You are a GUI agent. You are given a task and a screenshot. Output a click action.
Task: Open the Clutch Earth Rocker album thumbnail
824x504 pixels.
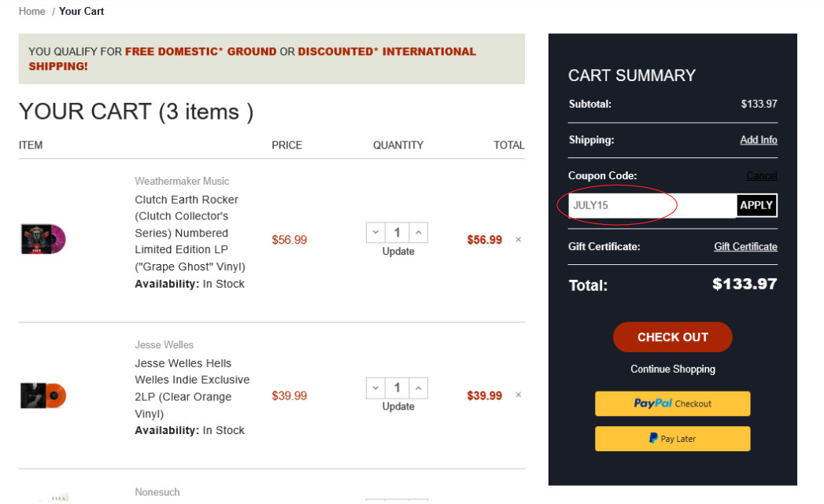(x=43, y=239)
